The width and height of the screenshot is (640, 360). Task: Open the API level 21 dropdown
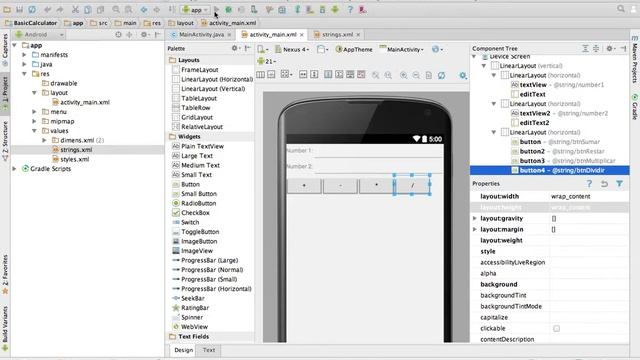click(267, 61)
